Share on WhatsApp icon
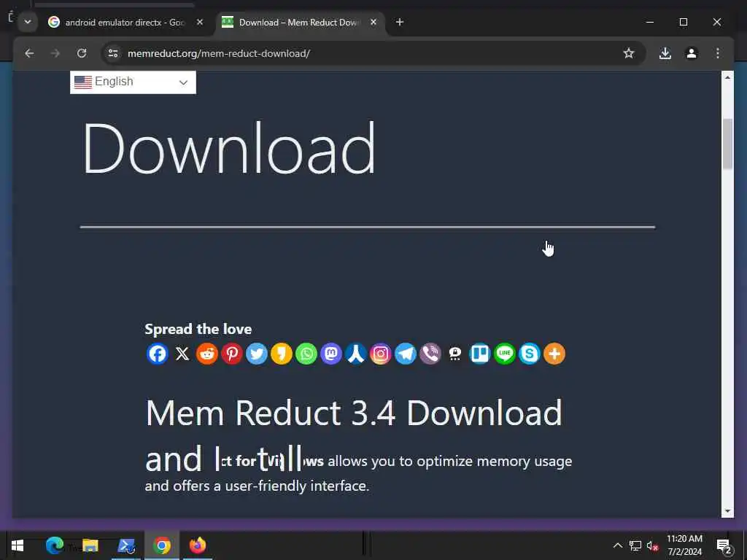This screenshot has width=747, height=560. click(306, 354)
